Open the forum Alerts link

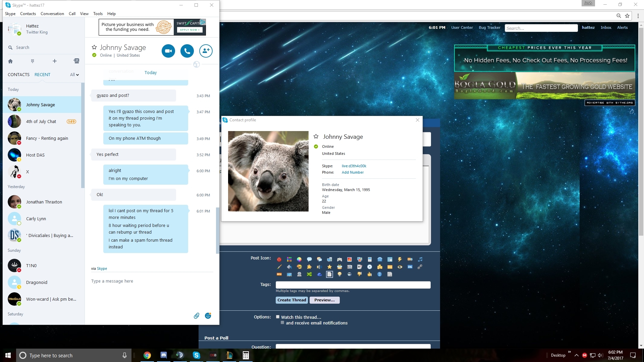pos(622,27)
